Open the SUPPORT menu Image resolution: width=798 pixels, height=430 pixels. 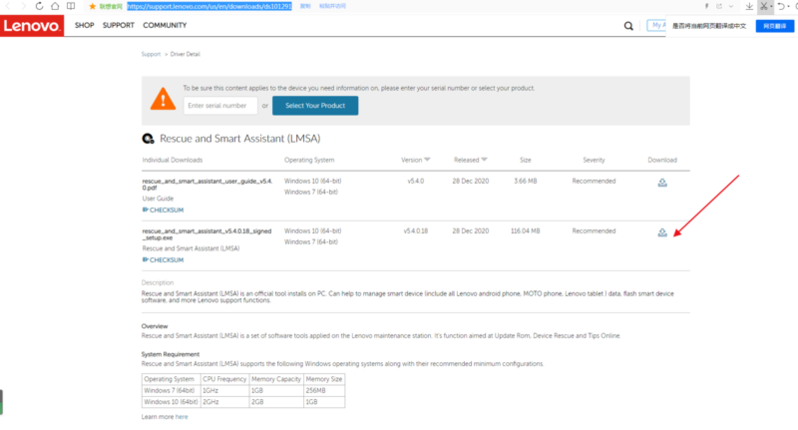click(x=118, y=25)
